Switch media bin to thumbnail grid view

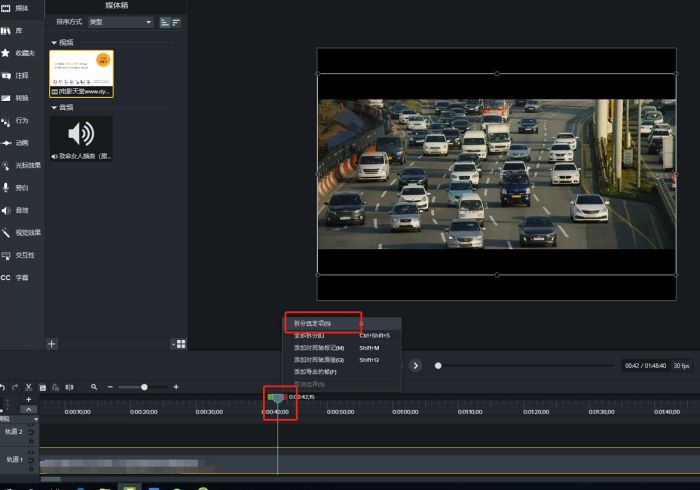click(x=180, y=344)
